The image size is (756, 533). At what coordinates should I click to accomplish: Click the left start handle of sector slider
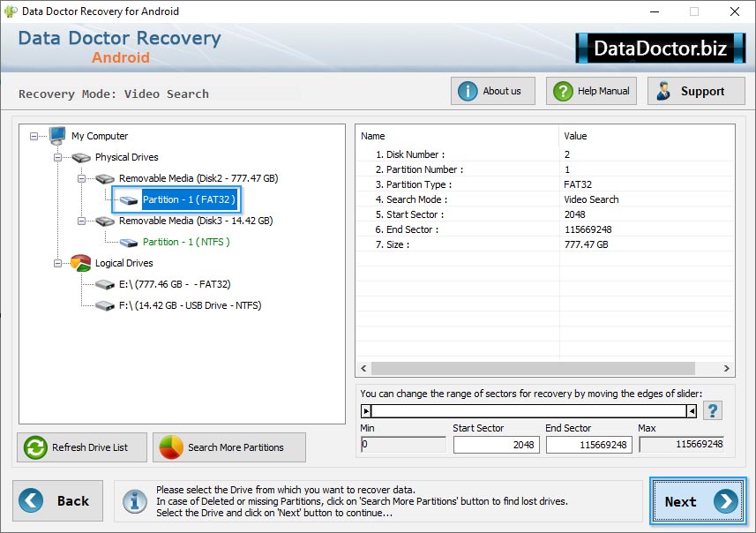(x=366, y=411)
